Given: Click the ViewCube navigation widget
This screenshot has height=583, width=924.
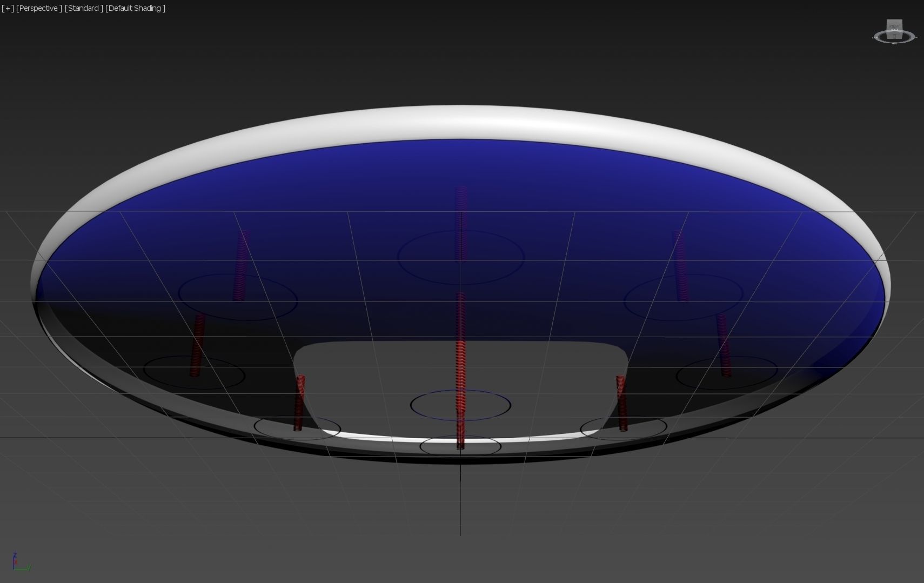Looking at the screenshot, I should point(894,31).
